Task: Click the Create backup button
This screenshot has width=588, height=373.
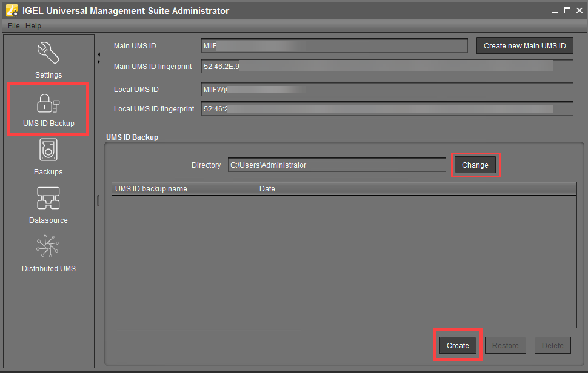Action: coord(458,345)
